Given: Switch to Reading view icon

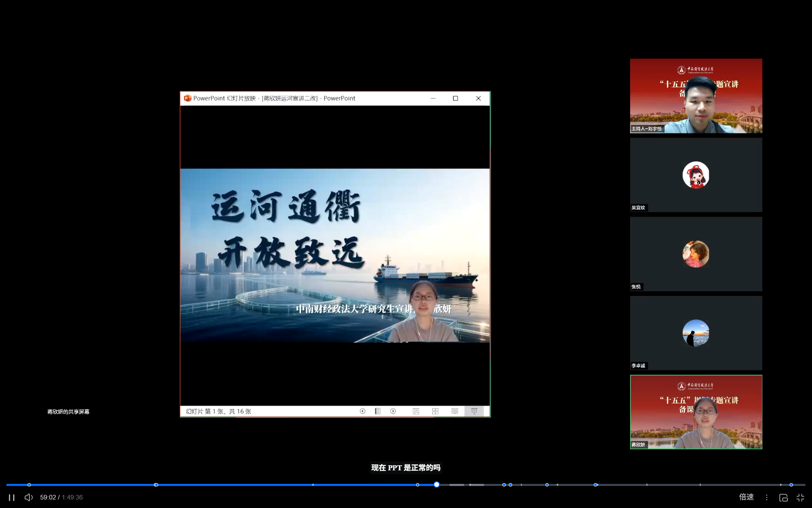Looking at the screenshot, I should point(455,411).
